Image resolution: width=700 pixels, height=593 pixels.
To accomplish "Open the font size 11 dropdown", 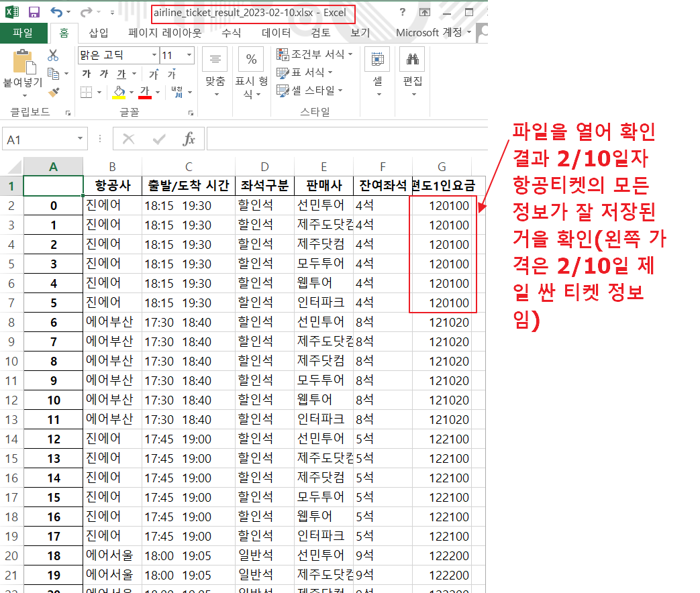I will (189, 55).
